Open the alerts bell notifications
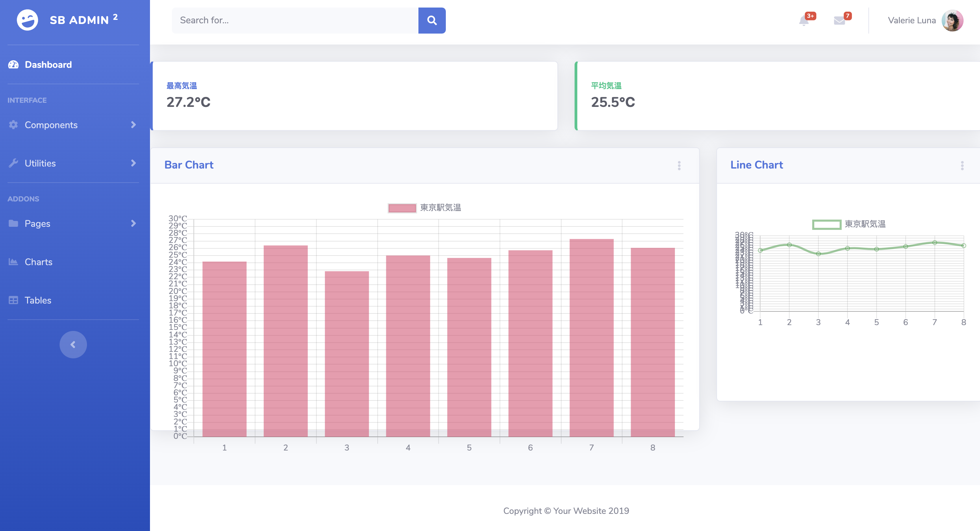Image resolution: width=980 pixels, height=531 pixels. (x=803, y=20)
